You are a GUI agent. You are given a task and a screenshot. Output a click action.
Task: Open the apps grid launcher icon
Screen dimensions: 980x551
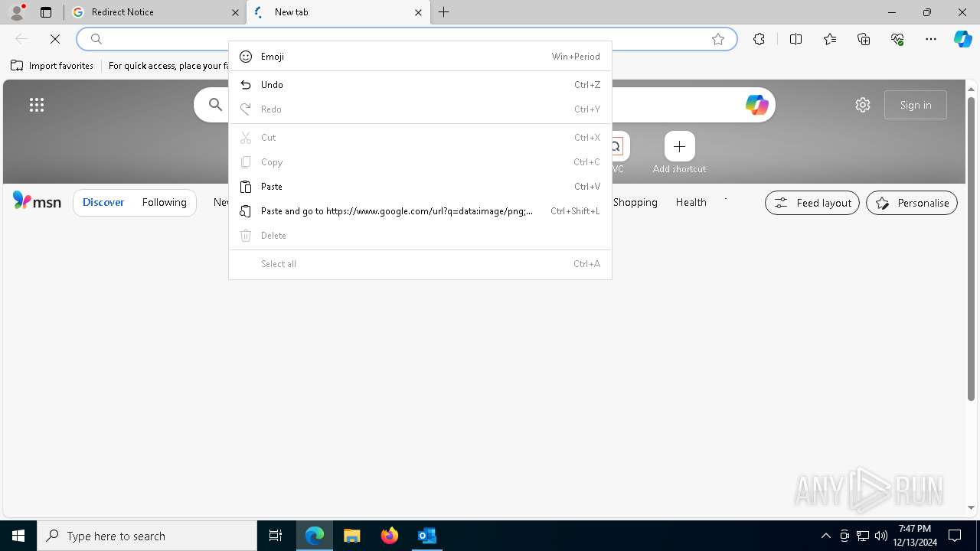37,105
